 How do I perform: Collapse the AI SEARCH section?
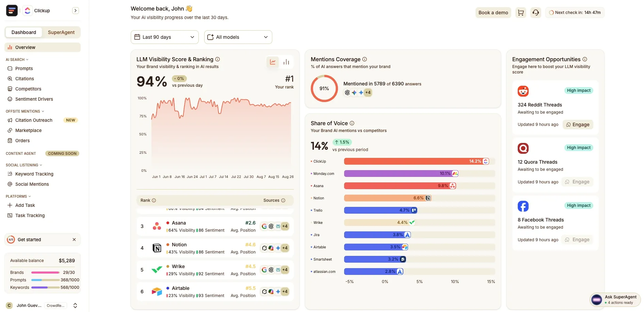point(17,60)
